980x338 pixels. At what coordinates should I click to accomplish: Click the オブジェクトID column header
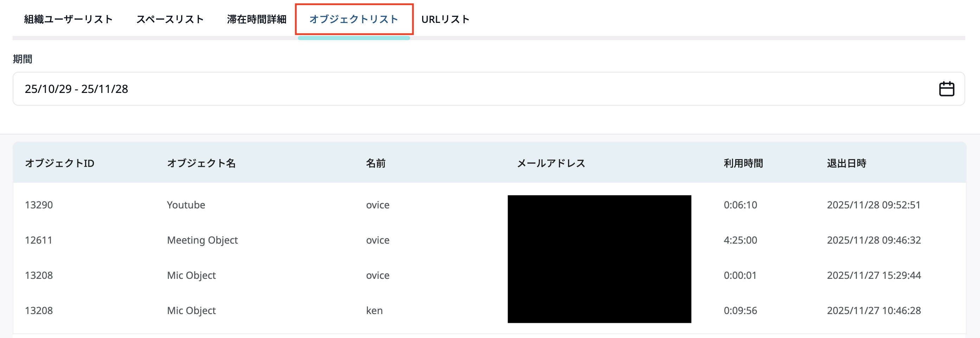(59, 163)
